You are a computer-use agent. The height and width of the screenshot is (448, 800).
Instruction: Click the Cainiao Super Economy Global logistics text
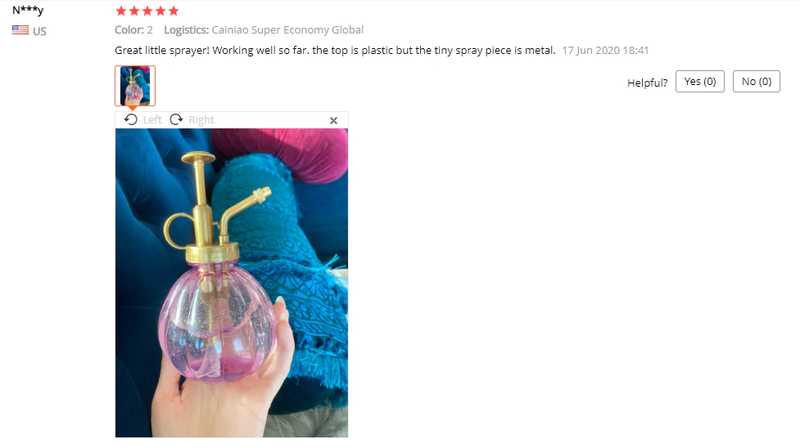[287, 30]
